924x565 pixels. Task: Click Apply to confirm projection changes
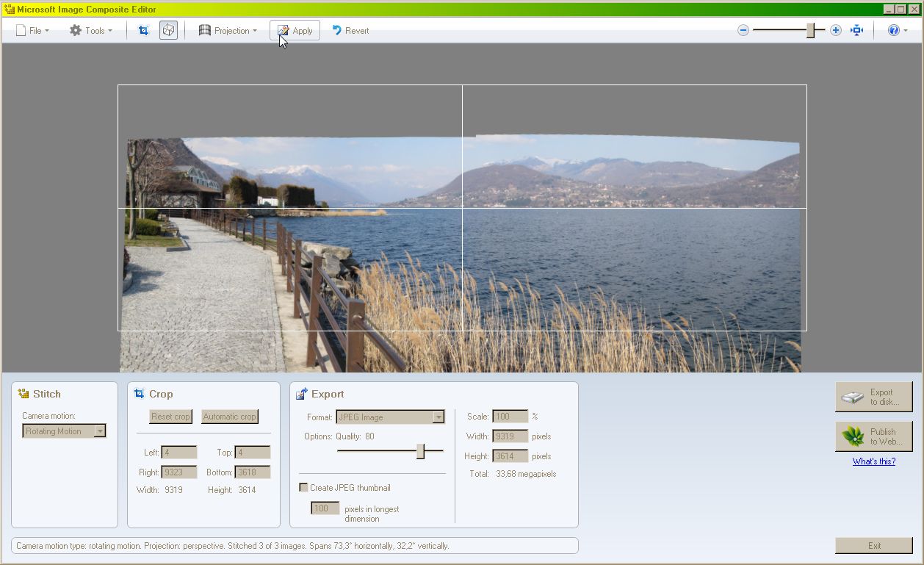pos(295,30)
